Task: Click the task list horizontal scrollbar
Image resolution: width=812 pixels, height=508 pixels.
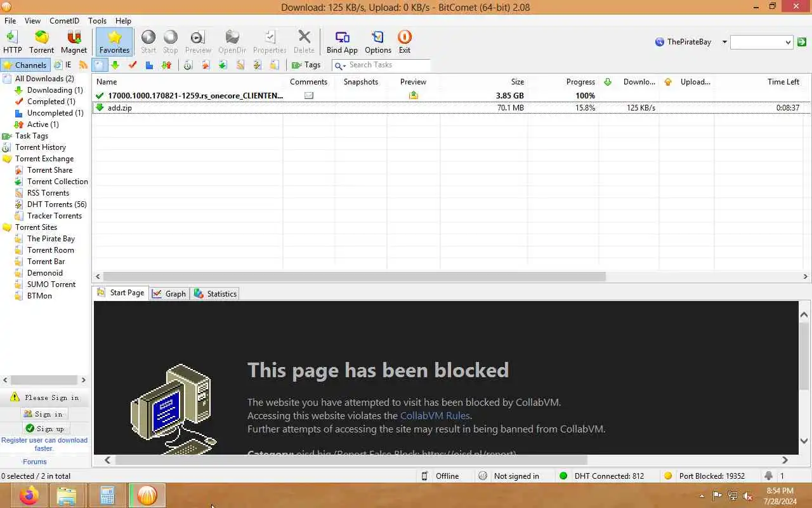Action: tap(354, 276)
